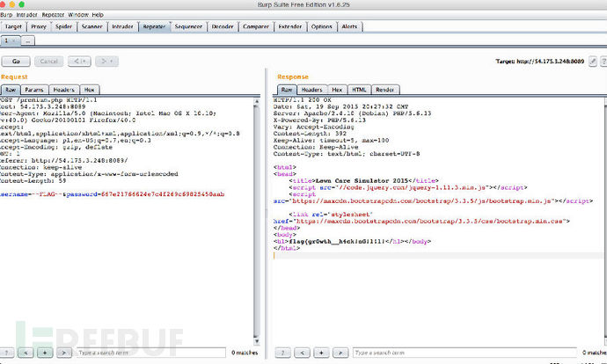Switch to the Alerts tab

click(x=349, y=26)
